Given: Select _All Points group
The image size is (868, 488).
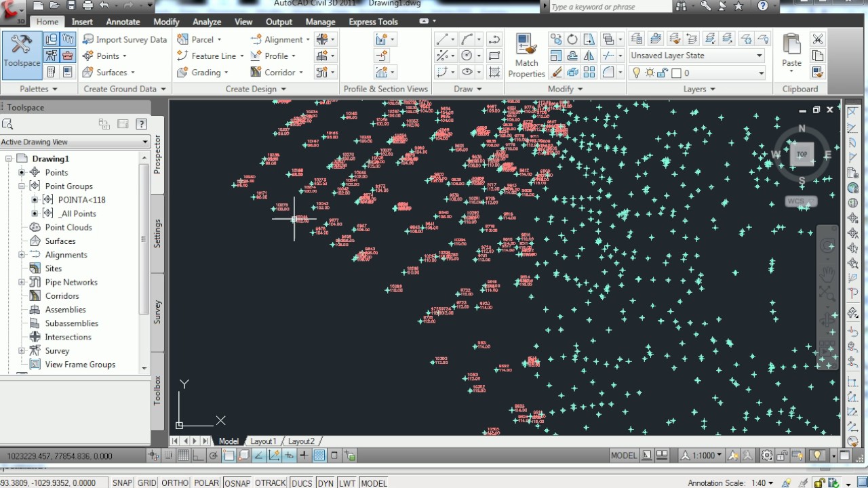Looking at the screenshot, I should tap(77, 213).
